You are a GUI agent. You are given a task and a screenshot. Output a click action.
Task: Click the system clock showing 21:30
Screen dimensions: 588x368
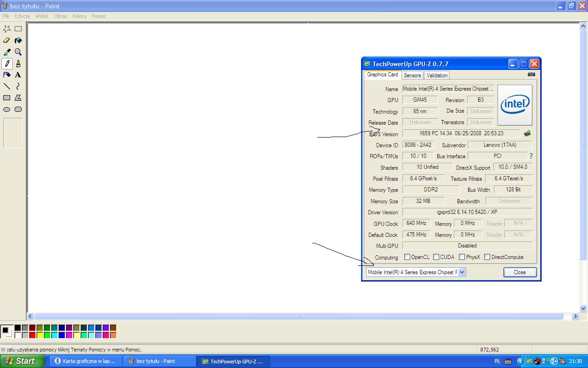click(x=576, y=362)
